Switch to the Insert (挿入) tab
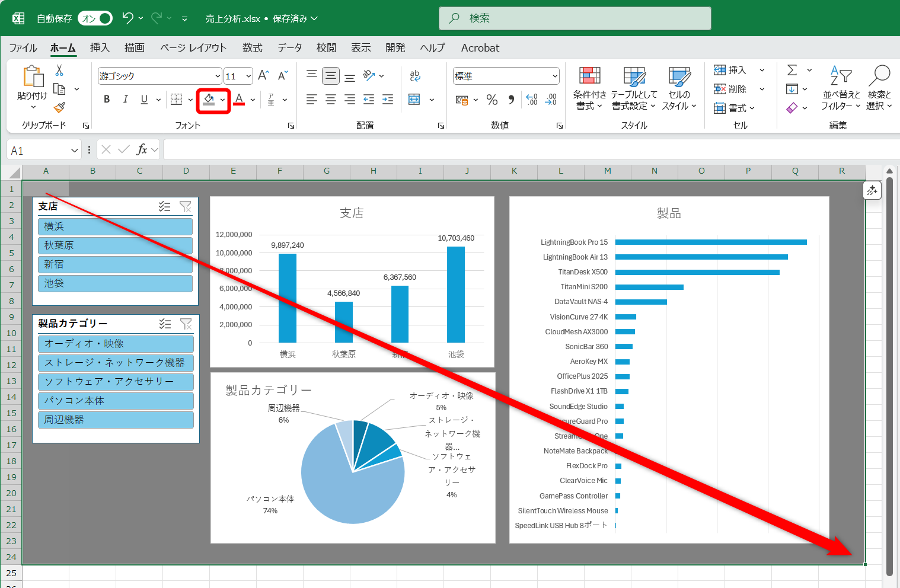 pyautogui.click(x=100, y=48)
